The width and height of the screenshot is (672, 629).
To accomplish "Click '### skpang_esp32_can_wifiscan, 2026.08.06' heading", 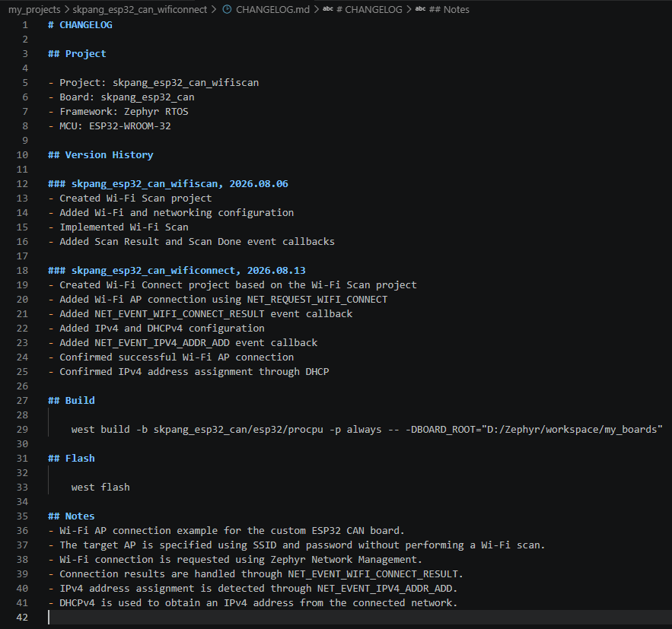I will 168,184.
